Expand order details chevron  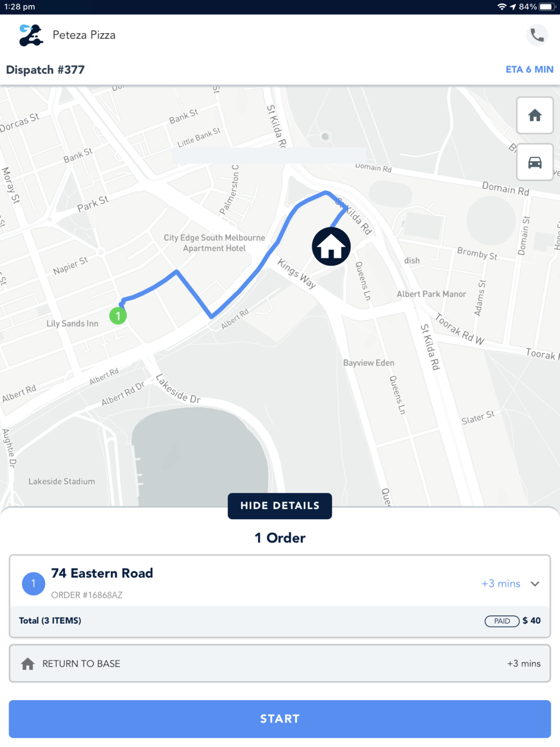tap(535, 583)
